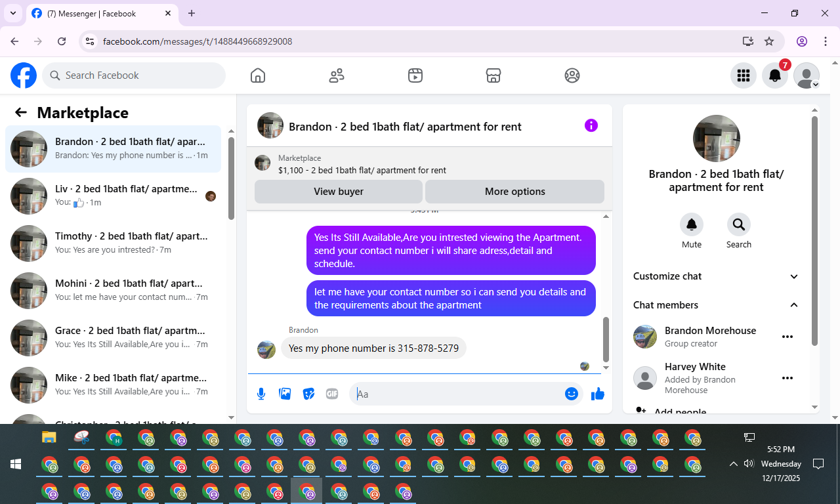Record a voice clip with the microphone icon

[x=261, y=394]
